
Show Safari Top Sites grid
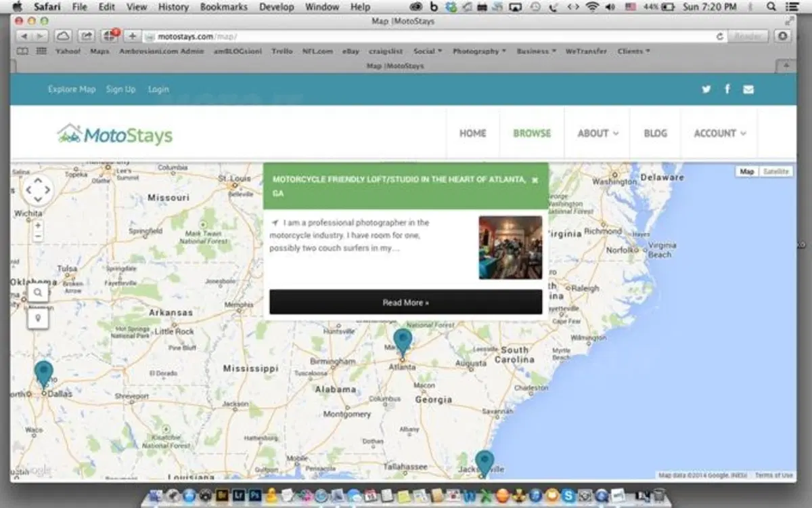tap(41, 51)
